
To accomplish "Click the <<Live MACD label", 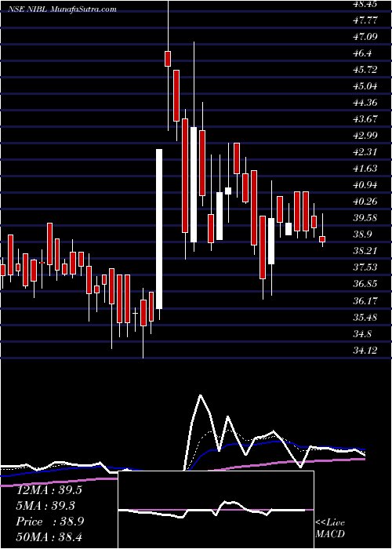I will point(330,529).
